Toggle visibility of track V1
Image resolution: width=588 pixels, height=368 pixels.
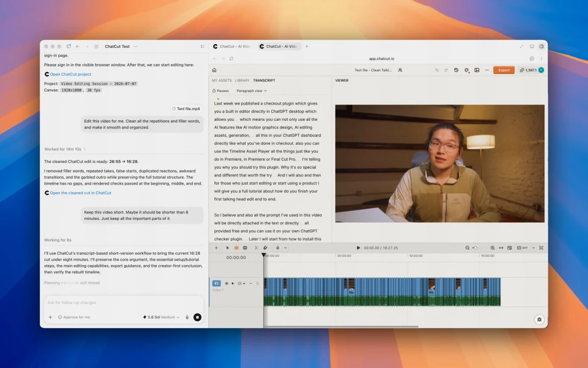point(226,284)
